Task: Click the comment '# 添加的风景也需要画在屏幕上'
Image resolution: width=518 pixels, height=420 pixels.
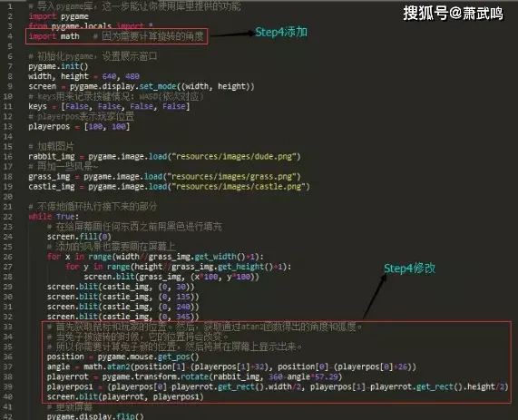Action: tap(112, 247)
